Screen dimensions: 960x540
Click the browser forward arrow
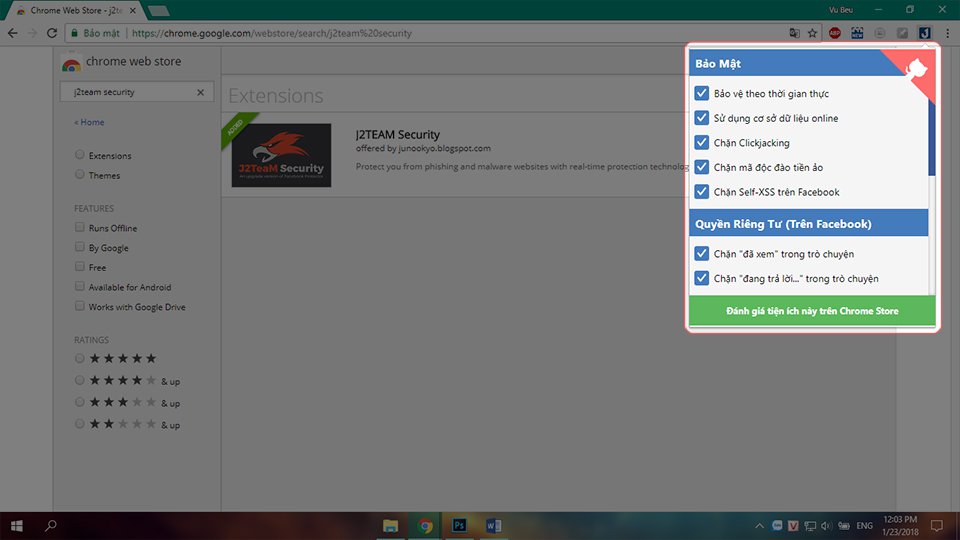(x=32, y=33)
